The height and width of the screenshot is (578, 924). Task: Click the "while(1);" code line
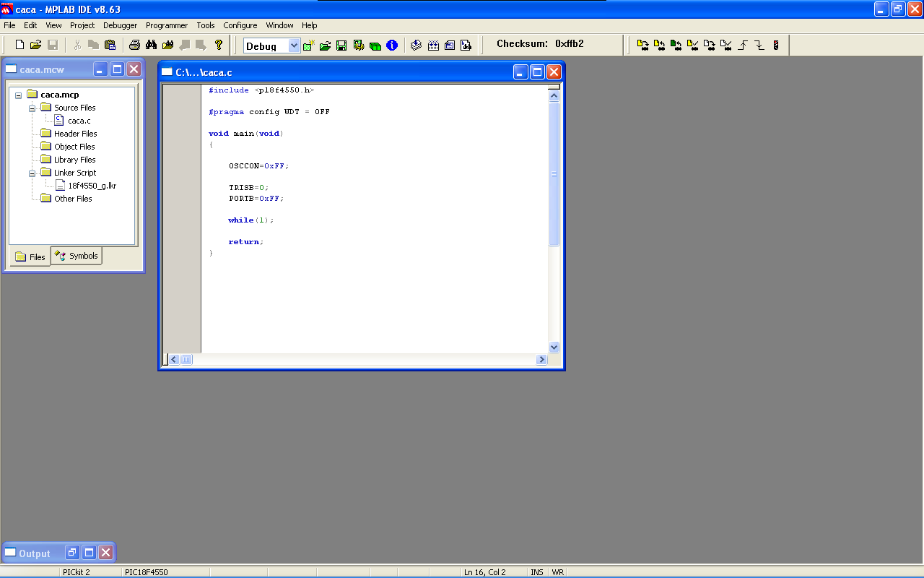[x=251, y=220]
